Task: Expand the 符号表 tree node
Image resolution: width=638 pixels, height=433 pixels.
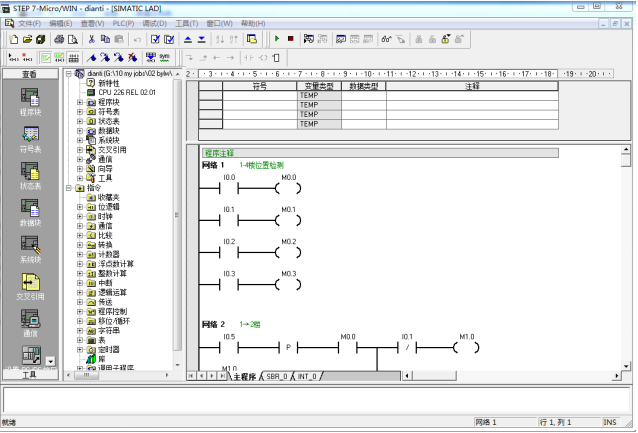Action: 80,112
